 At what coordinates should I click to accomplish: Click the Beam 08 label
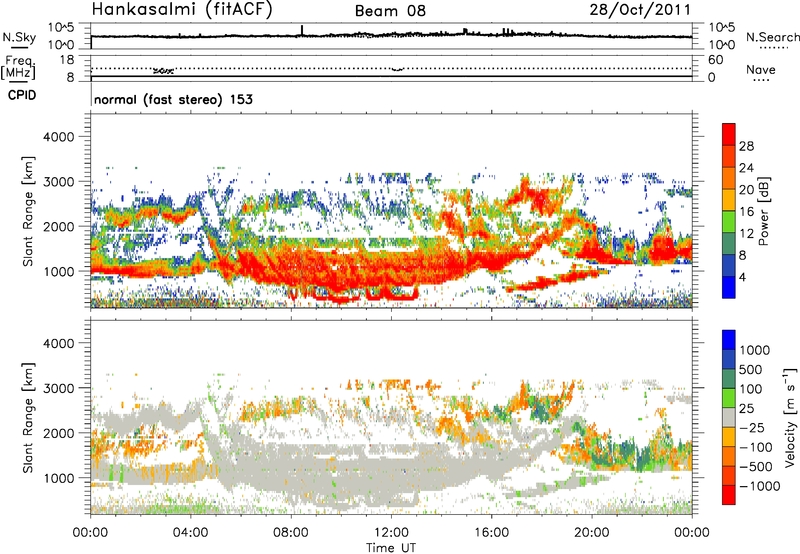tap(390, 11)
